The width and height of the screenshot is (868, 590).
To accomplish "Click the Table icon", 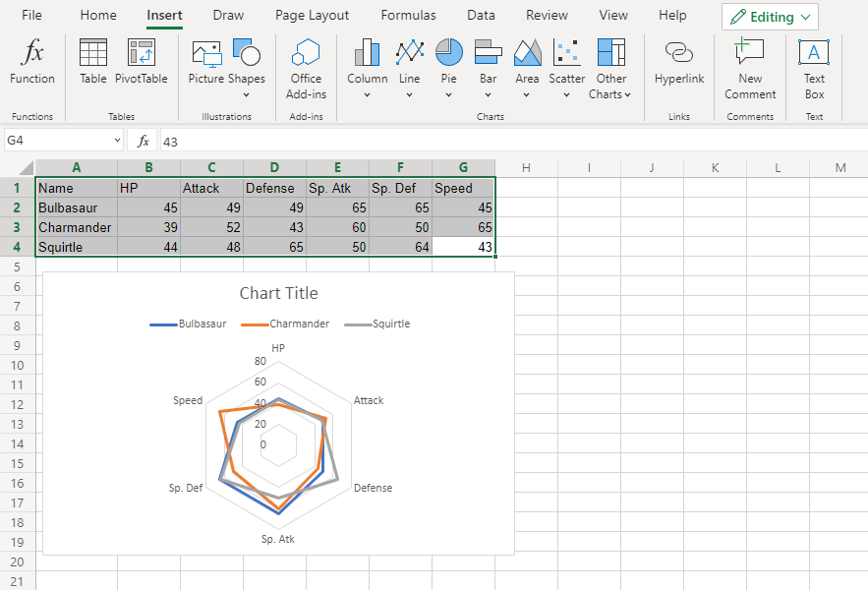I will [93, 63].
